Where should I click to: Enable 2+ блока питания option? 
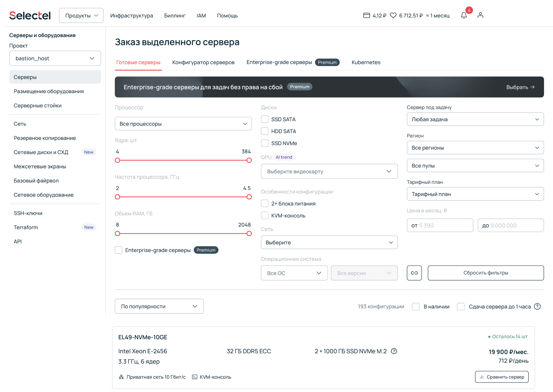pyautogui.click(x=264, y=204)
